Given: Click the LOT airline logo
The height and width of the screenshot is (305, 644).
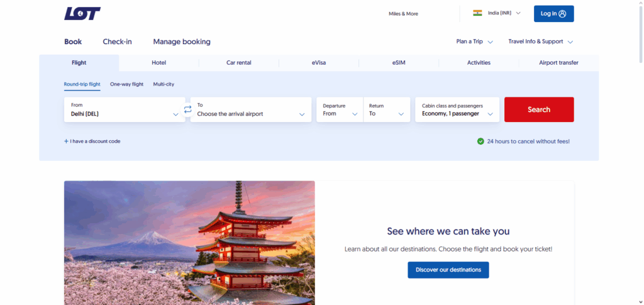Looking at the screenshot, I should [82, 13].
